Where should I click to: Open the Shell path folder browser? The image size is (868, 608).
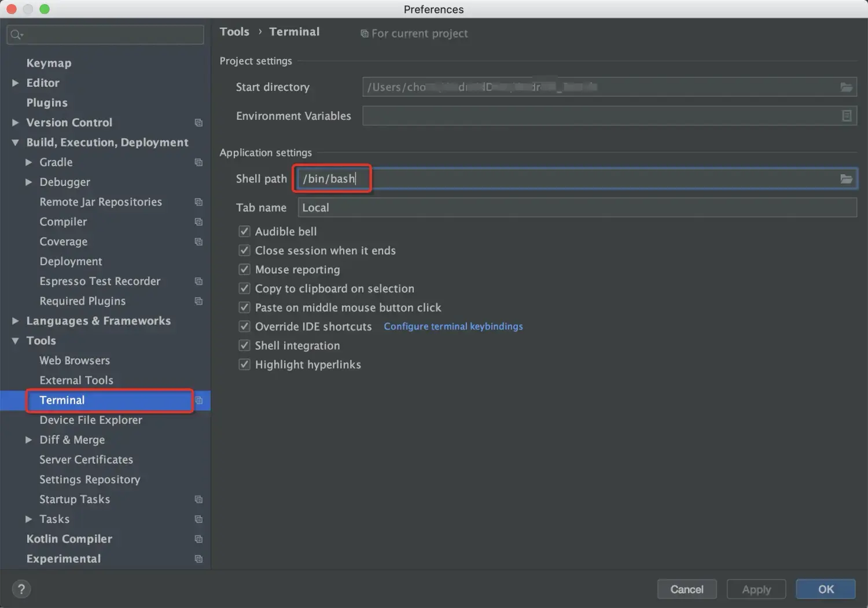[847, 178]
